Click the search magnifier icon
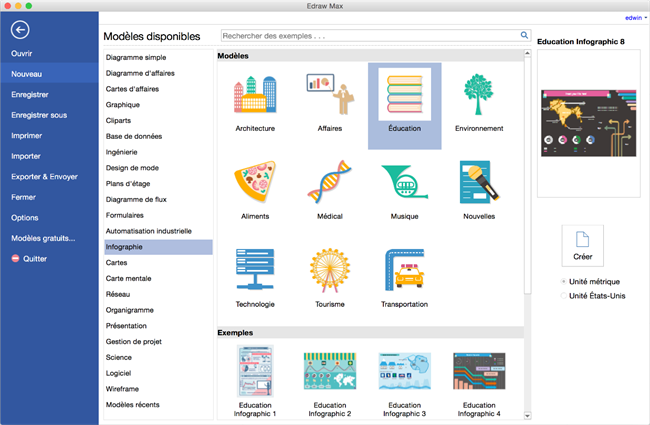650x425 pixels. [x=524, y=35]
